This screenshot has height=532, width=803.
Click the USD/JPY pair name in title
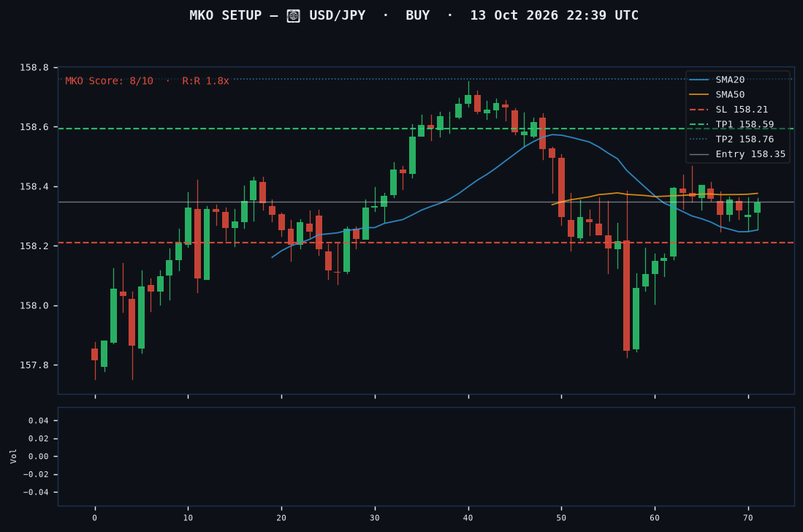337,15
